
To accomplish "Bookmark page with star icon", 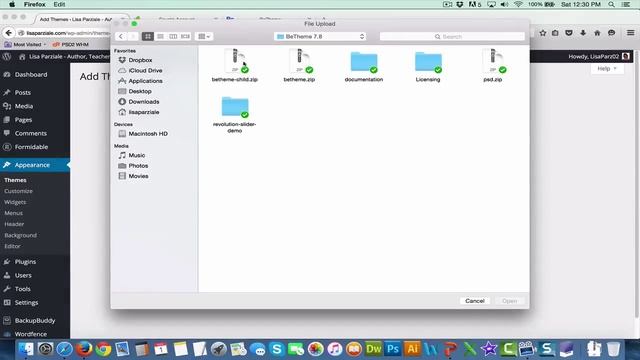I will pos(542,33).
